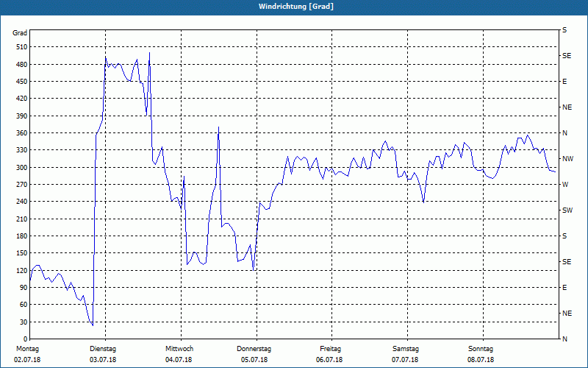The height and width of the screenshot is (368, 588).
Task: Click the NW compass direction label
Action: click(567, 159)
